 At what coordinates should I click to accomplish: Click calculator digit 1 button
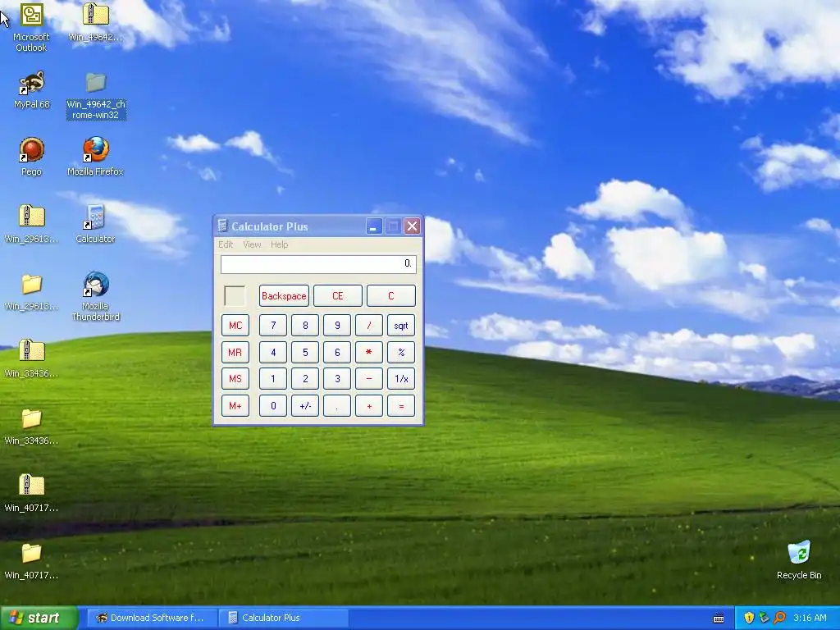(273, 379)
